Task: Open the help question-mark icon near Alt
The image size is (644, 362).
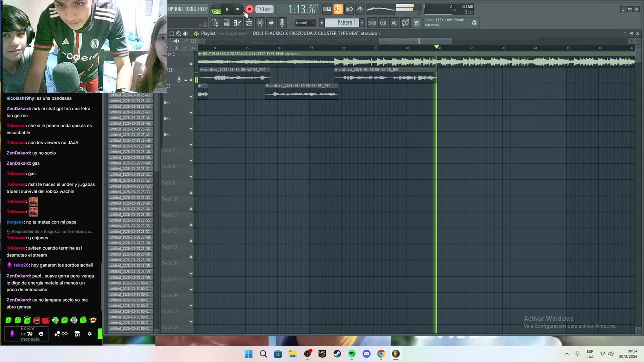Action: coord(405,23)
